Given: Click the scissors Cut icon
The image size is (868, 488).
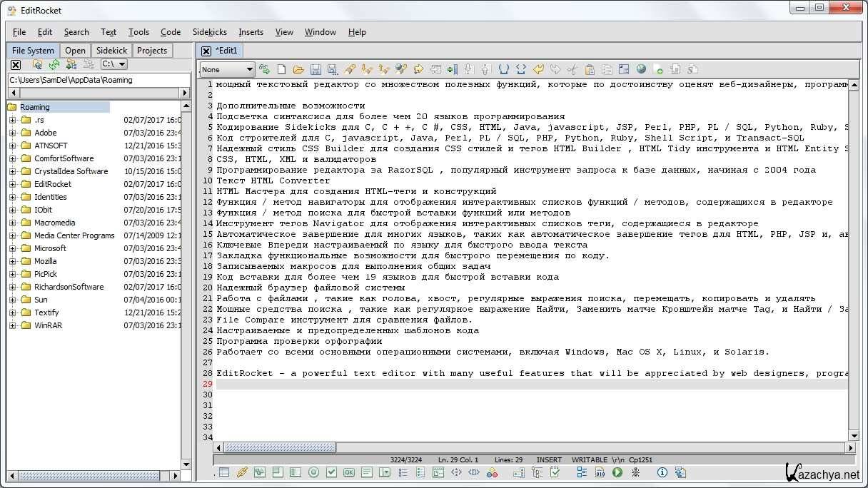Looking at the screenshot, I should (572, 69).
